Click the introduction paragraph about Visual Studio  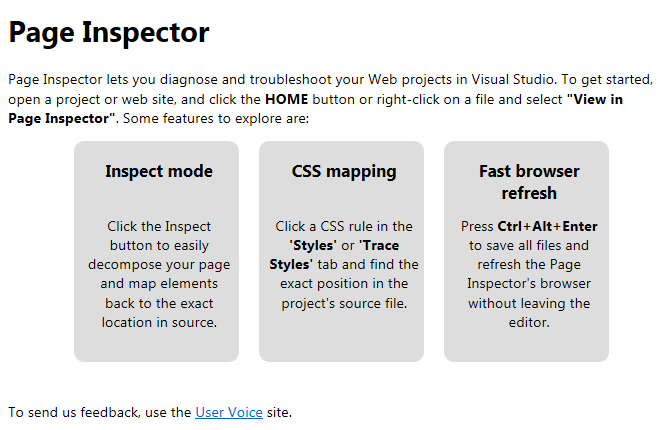(x=331, y=99)
